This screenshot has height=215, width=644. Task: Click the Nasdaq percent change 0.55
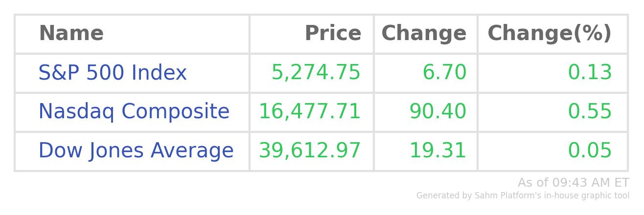point(590,112)
